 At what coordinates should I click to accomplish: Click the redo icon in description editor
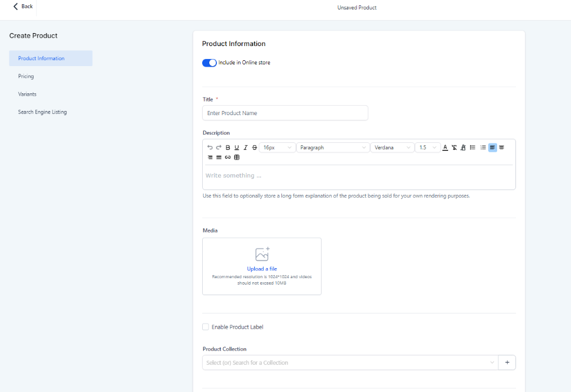click(x=219, y=148)
